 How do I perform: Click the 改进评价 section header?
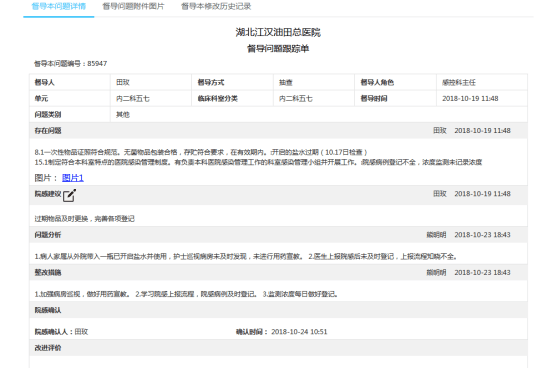pyautogui.click(x=278, y=348)
